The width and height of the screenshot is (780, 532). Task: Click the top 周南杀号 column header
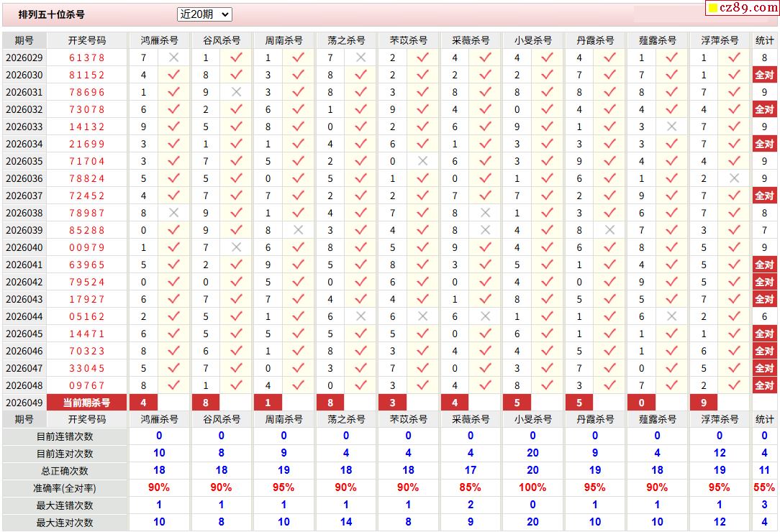click(x=284, y=40)
